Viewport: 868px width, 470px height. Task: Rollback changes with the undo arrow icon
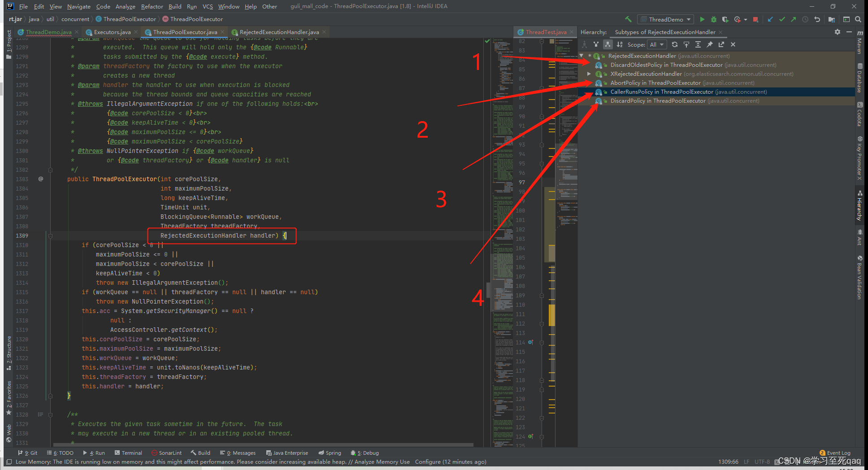pos(817,19)
